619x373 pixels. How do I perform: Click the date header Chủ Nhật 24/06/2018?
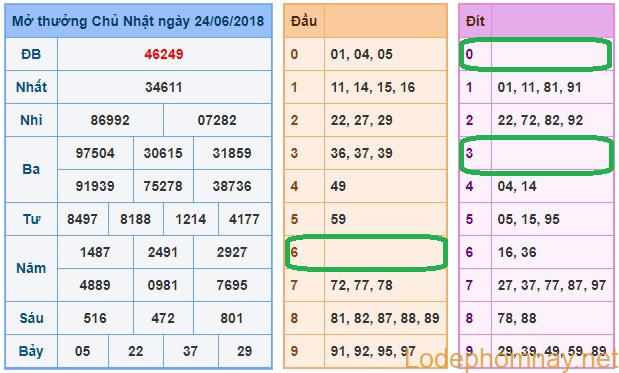click(x=138, y=21)
